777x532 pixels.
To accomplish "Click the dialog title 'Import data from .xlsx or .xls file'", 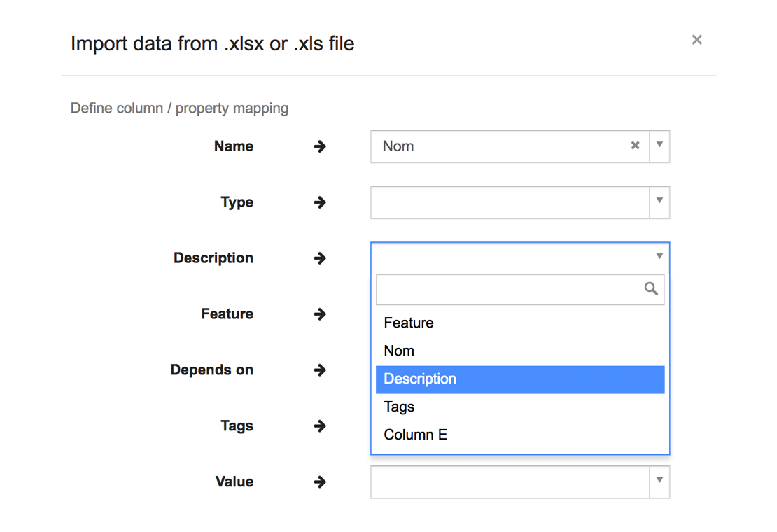I will (x=213, y=43).
